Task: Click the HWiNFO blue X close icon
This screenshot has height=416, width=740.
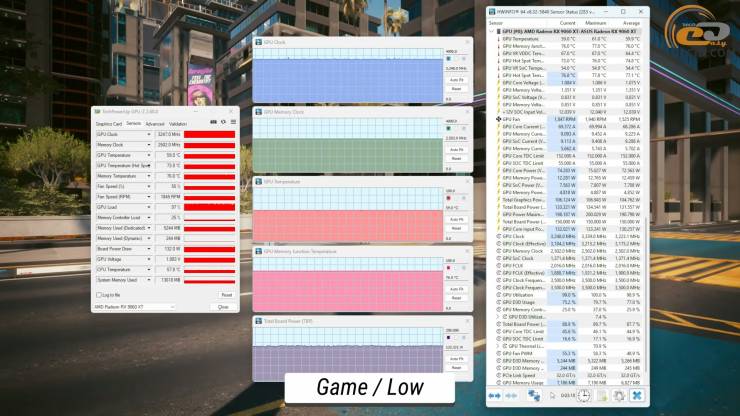Action: [637, 397]
